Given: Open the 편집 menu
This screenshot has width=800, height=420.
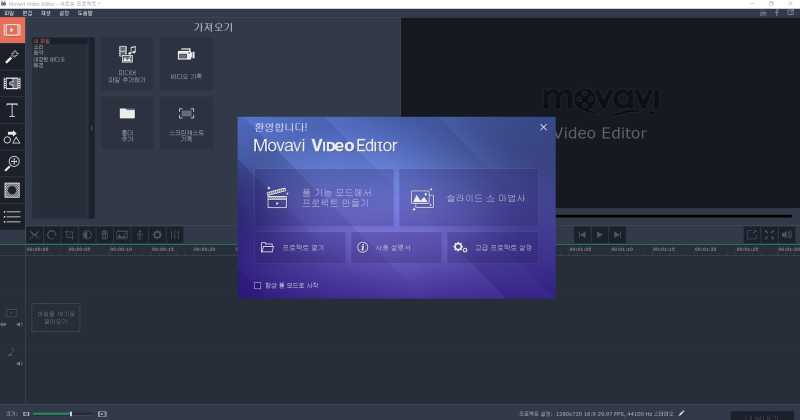Looking at the screenshot, I should coord(28,13).
